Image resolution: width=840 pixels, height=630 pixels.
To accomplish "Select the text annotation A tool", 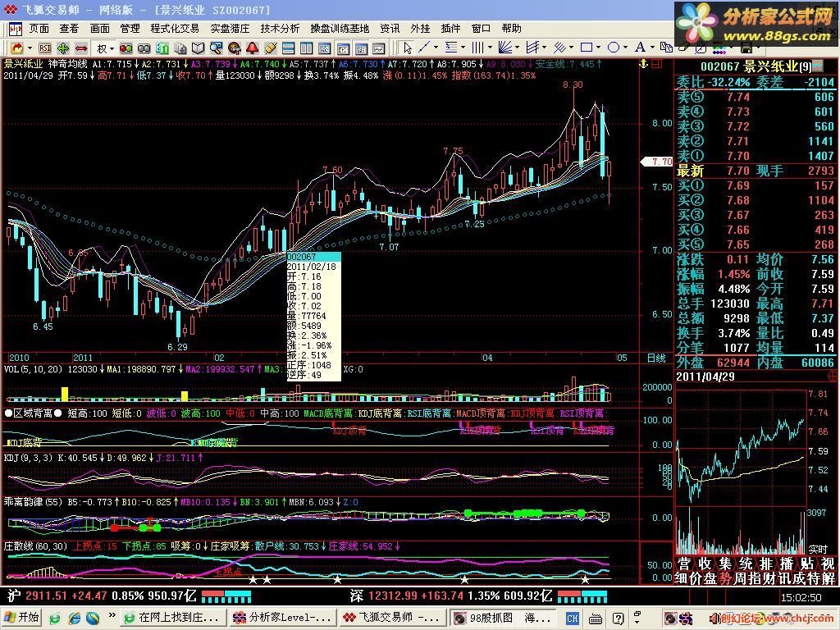I will coord(640,48).
